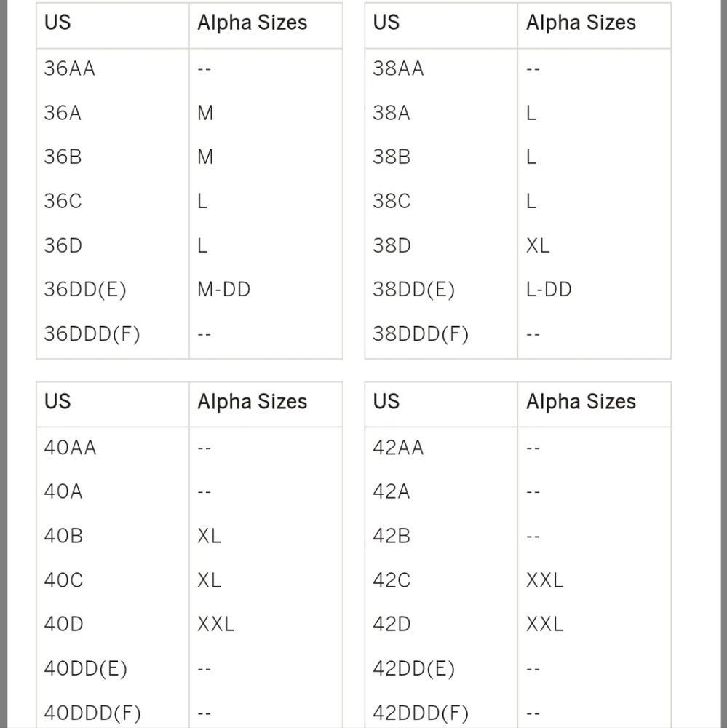Click the 36DD(E) row label
Viewport: 727px width, 728px height.
pyautogui.click(x=85, y=290)
